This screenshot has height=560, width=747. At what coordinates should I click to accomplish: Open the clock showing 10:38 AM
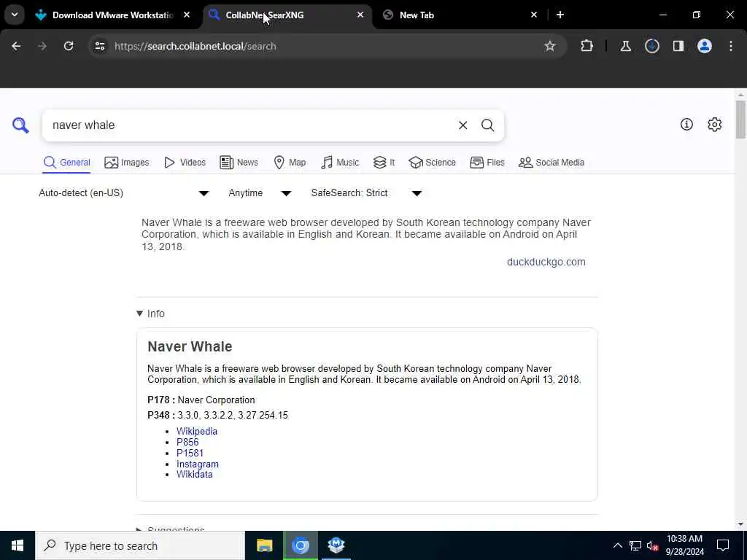684,545
